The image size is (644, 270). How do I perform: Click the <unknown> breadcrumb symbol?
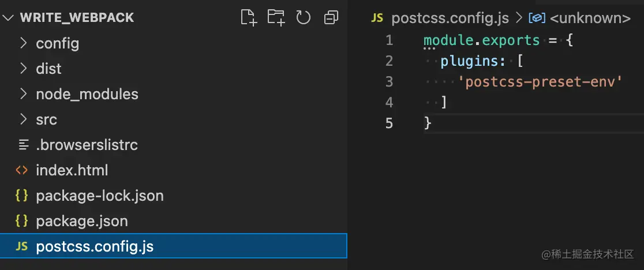[x=590, y=18]
